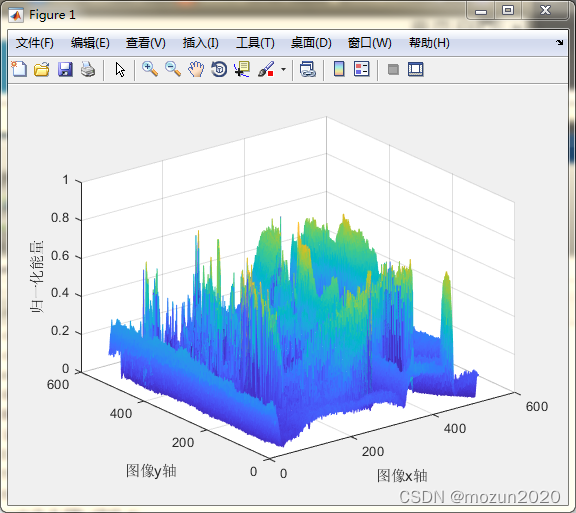576x513 pixels.
Task: Click the Link Plot toolbar icon
Action: [307, 69]
